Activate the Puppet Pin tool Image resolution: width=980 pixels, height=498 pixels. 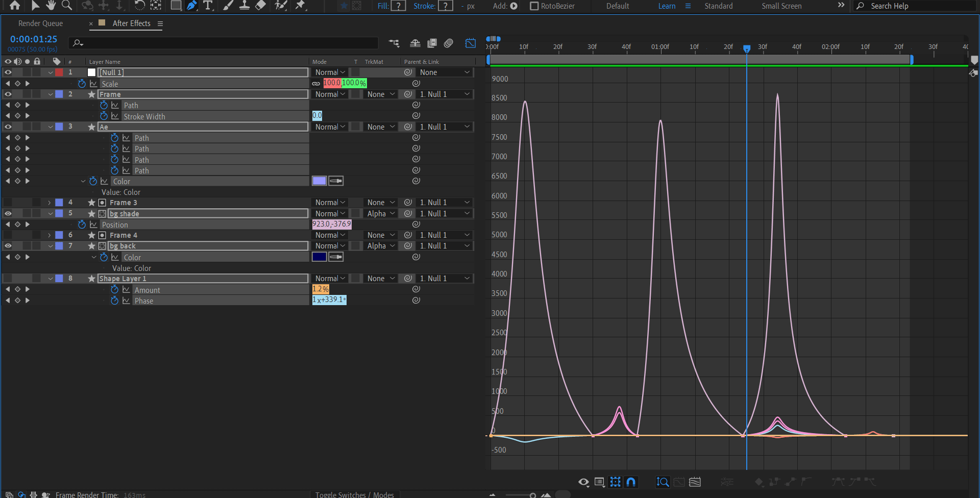[x=301, y=6]
